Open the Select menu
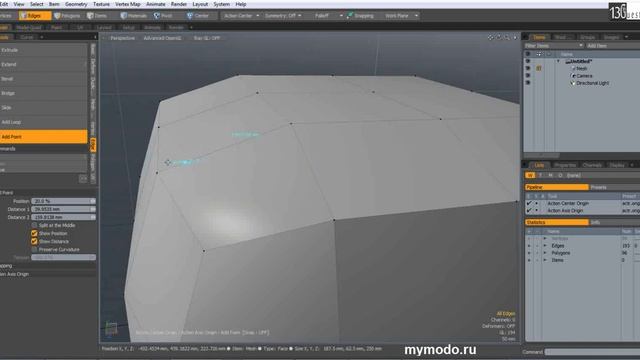This screenshot has height=360, width=640. pos(36,4)
